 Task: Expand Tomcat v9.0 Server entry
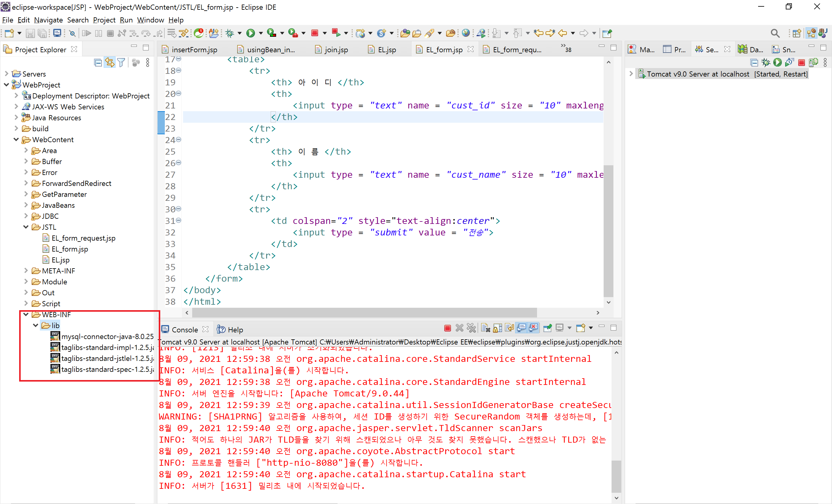(x=631, y=74)
